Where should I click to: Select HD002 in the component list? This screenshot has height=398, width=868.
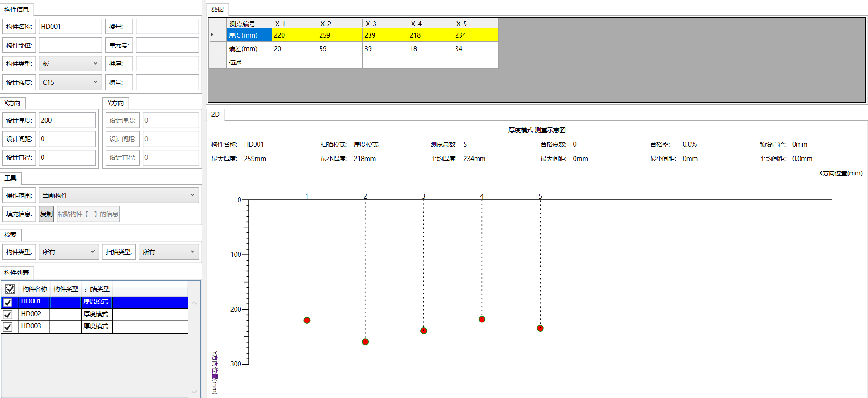31,314
